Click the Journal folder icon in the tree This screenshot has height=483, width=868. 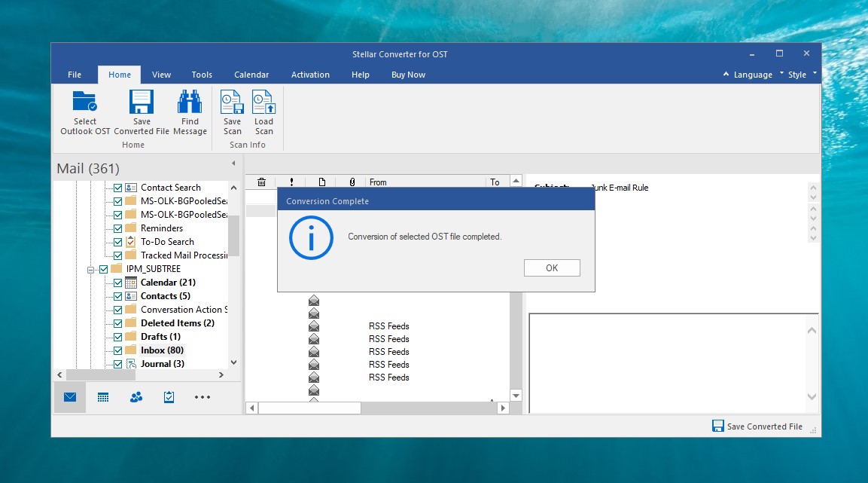click(131, 364)
